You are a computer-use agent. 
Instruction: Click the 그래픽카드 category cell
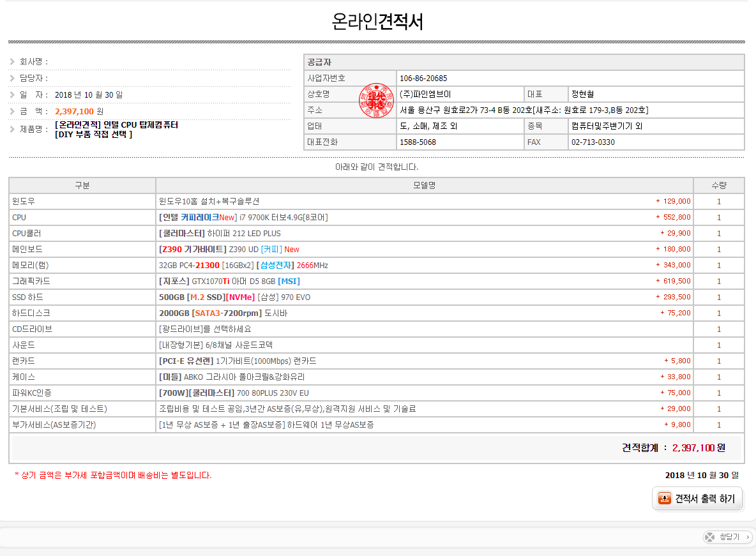(x=82, y=281)
